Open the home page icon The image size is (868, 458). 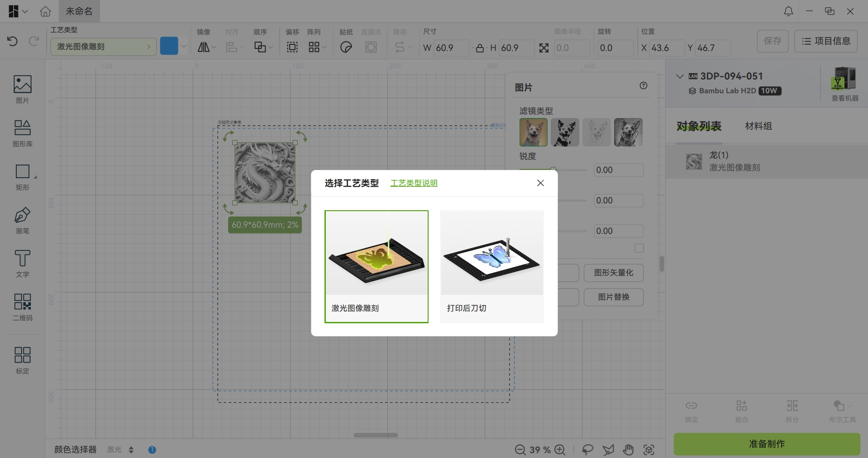click(45, 11)
